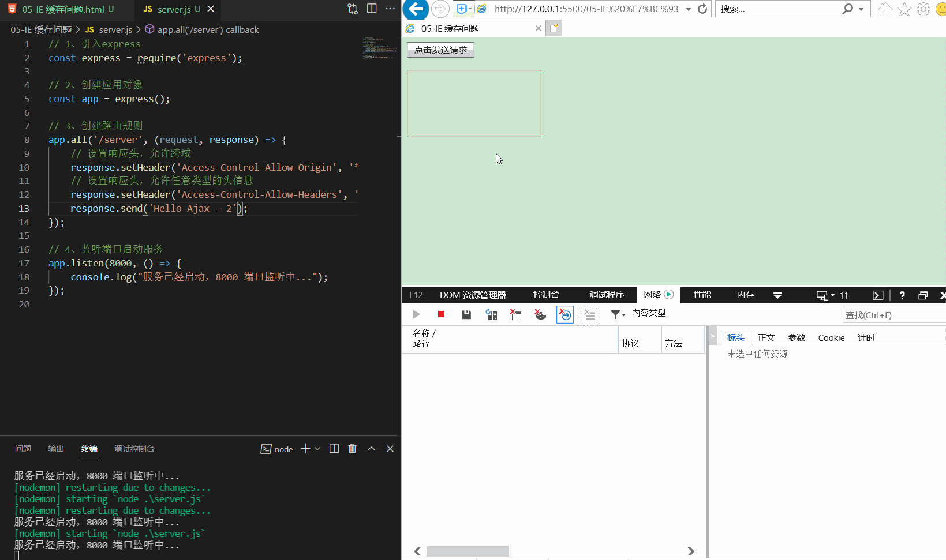Switch to 调试控制台 panel tab
Viewport: 946px width, 560px height.
134,449
